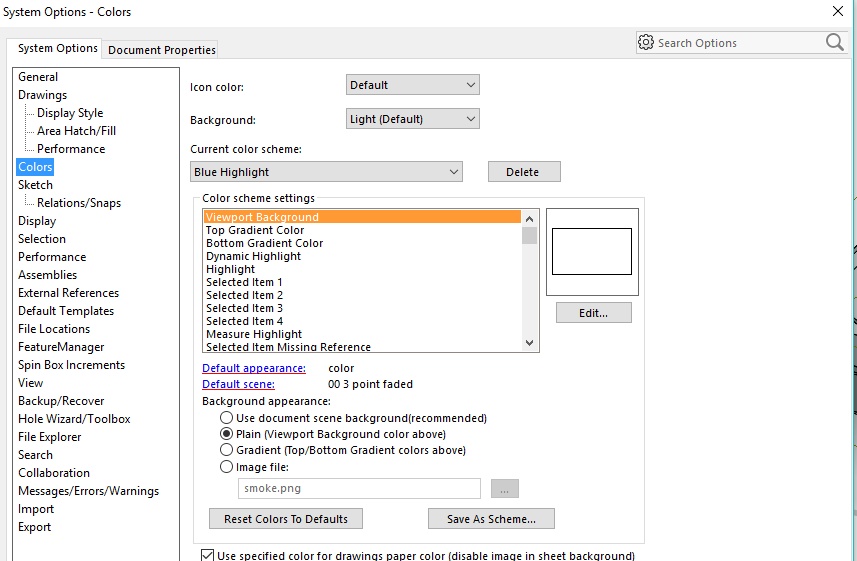Expand the Current color scheme dropdown
Screen dimensions: 857x561
[x=326, y=172]
